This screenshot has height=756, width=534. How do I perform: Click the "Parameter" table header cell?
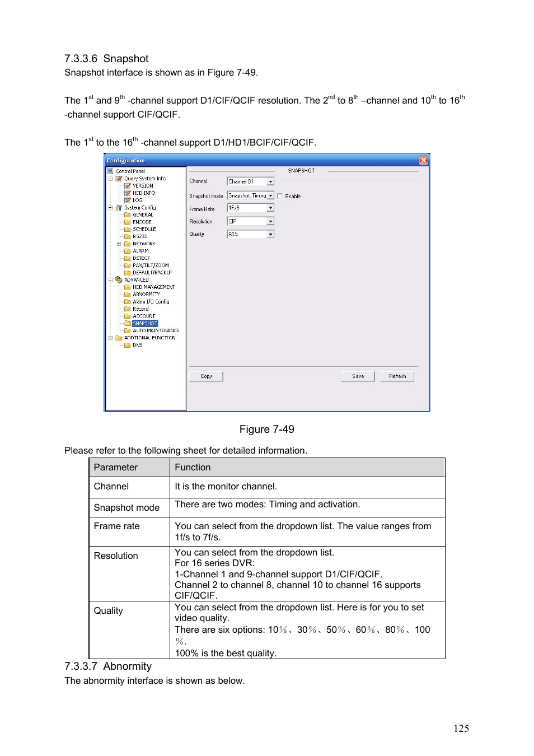coord(129,468)
